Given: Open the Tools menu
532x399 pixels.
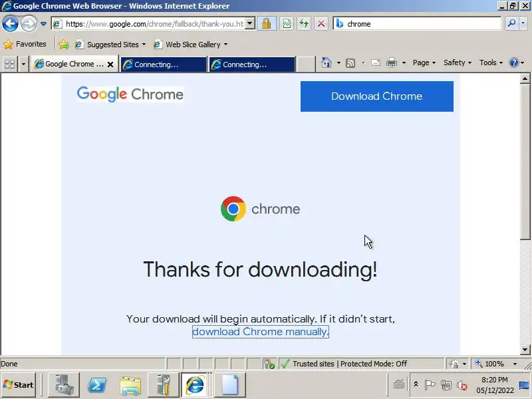Looking at the screenshot, I should pos(491,63).
